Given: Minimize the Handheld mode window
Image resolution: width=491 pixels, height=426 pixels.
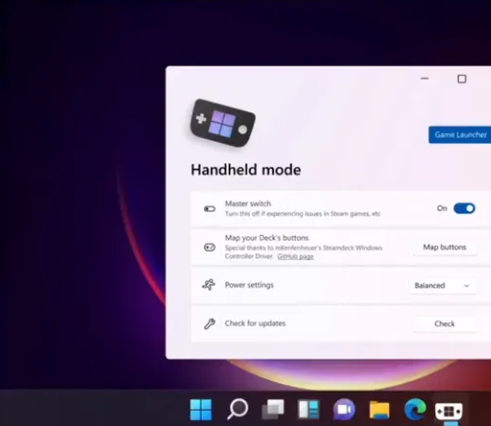Looking at the screenshot, I should pos(424,79).
